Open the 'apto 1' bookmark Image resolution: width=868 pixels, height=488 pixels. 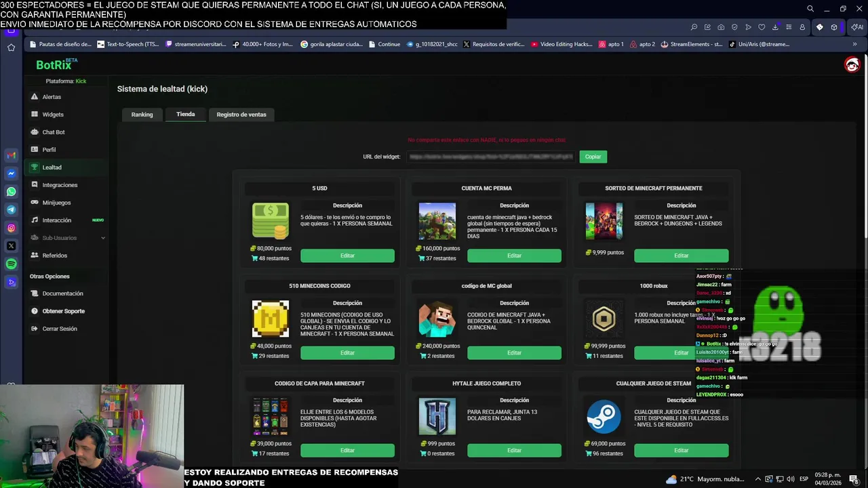point(611,44)
